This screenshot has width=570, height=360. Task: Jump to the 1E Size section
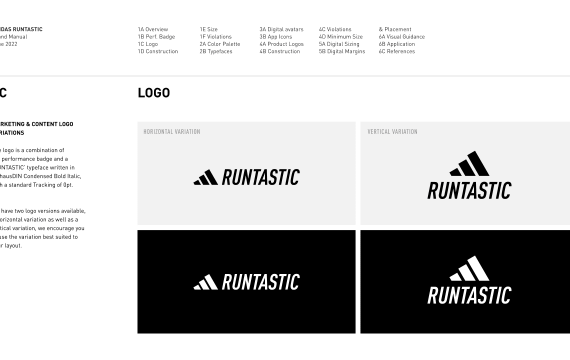coord(209,29)
